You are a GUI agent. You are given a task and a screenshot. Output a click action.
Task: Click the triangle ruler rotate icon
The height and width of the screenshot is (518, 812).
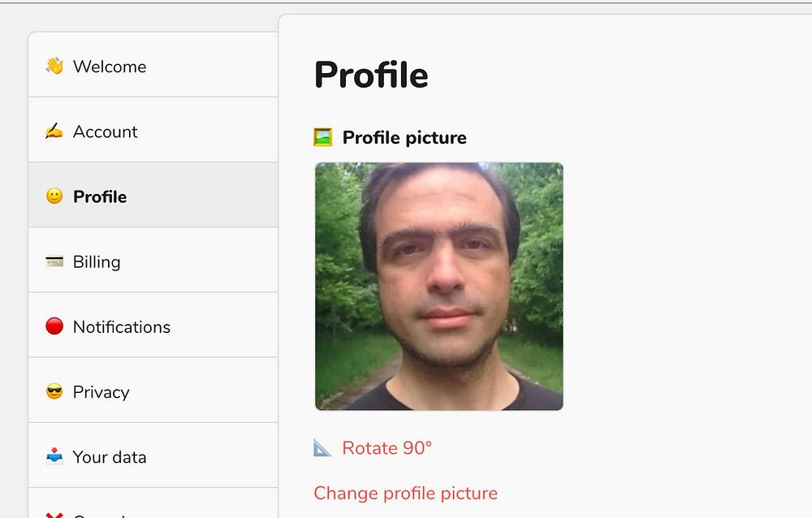pyautogui.click(x=322, y=448)
